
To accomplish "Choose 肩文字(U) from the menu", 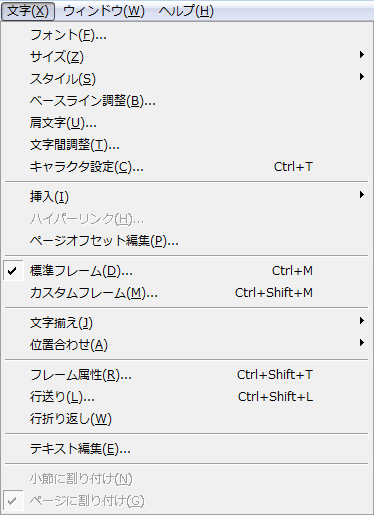I will [187, 123].
